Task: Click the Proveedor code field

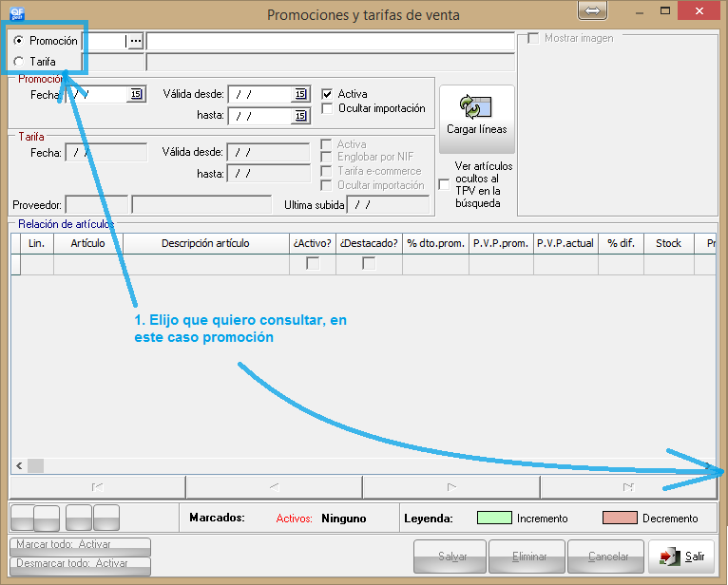Action: point(97,204)
